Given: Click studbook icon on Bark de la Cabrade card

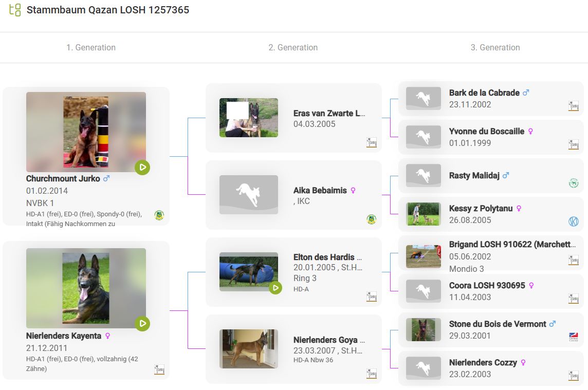Looking at the screenshot, I should tap(573, 106).
